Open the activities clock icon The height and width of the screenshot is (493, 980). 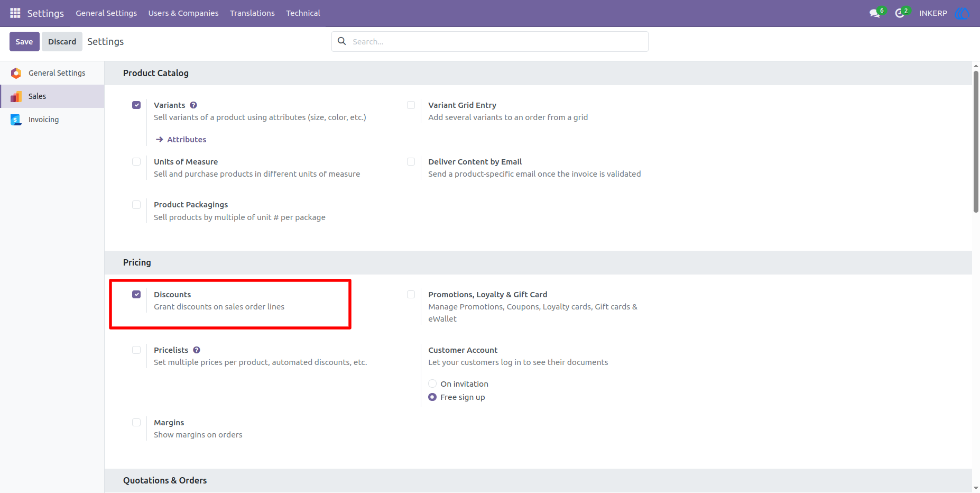coord(899,13)
